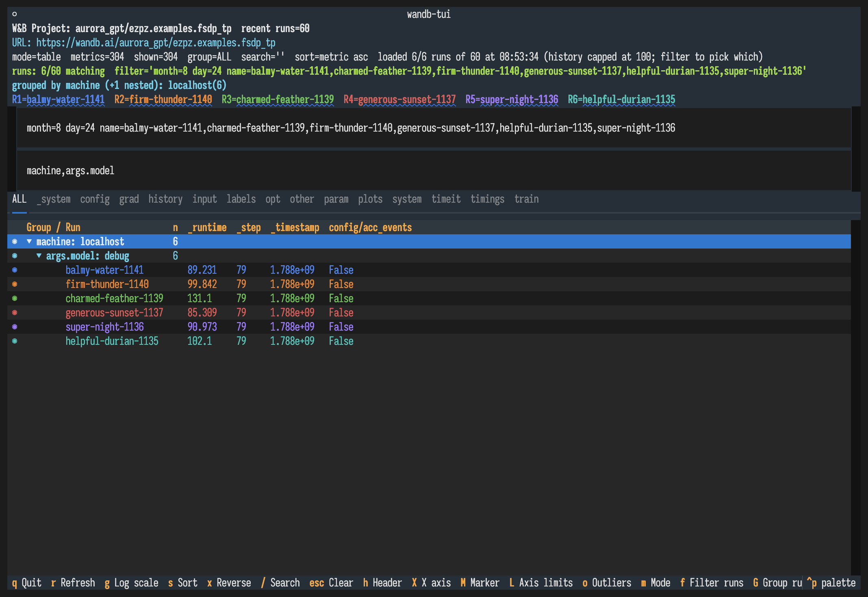The width and height of the screenshot is (868, 597).
Task: Toggle radio dot for generous-sunset-1137 row
Action: [15, 313]
